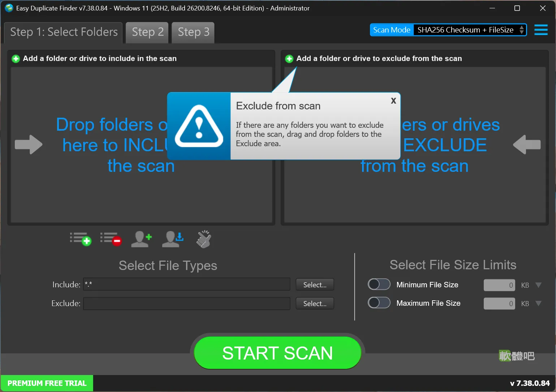556x392 pixels.
Task: Toggle Minimum File Size switch
Action: tap(379, 284)
